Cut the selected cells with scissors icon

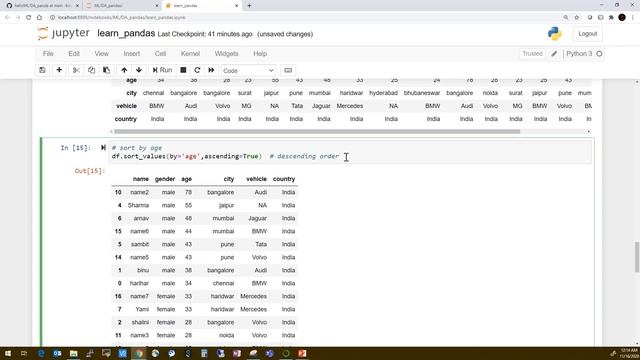point(76,70)
